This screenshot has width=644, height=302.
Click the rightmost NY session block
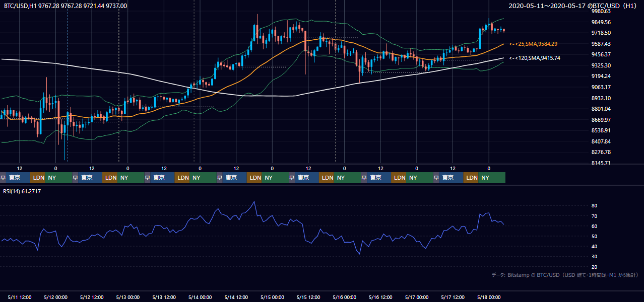coord(492,178)
